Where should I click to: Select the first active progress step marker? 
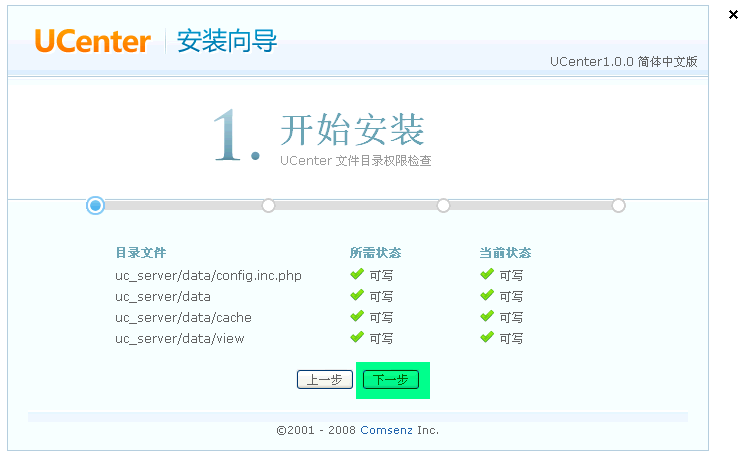(x=95, y=206)
